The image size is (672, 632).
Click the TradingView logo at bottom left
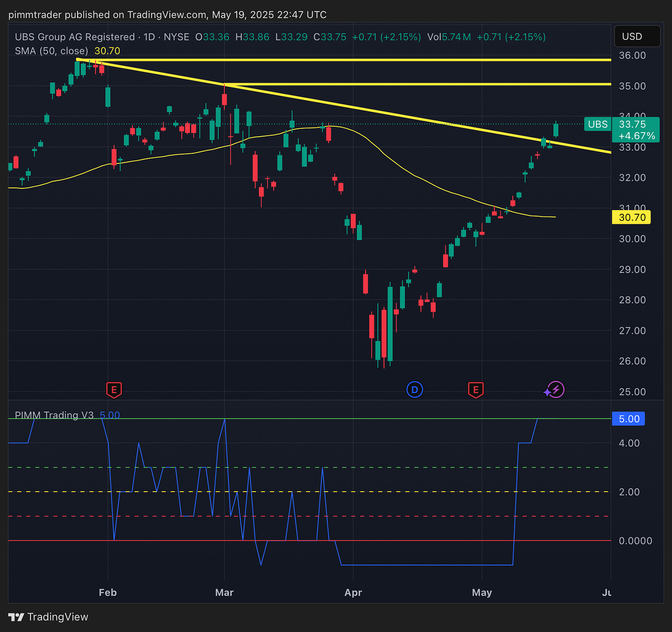point(48,617)
